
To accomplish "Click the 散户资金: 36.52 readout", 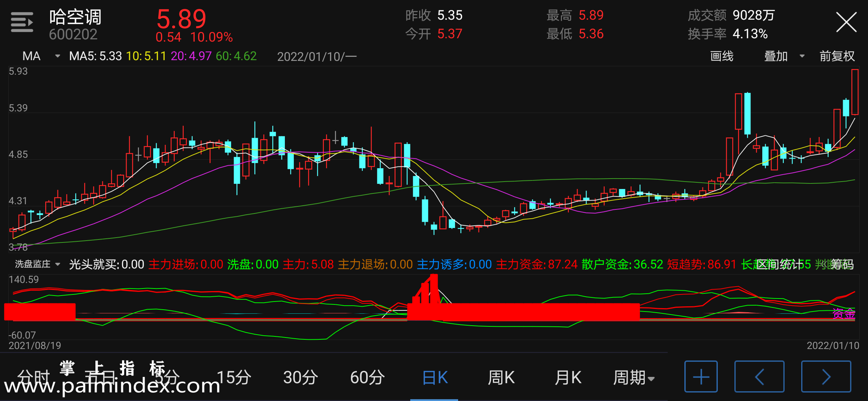I will click(622, 264).
